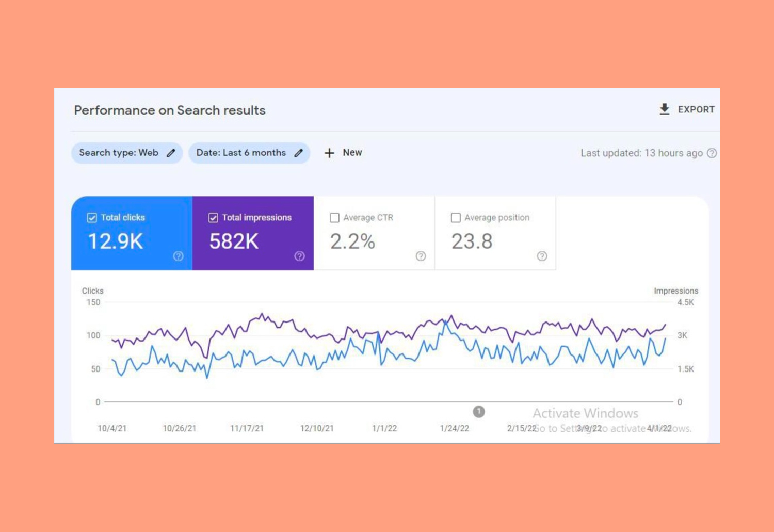This screenshot has width=774, height=532.
Task: Click the Export download icon
Action: [x=665, y=109]
